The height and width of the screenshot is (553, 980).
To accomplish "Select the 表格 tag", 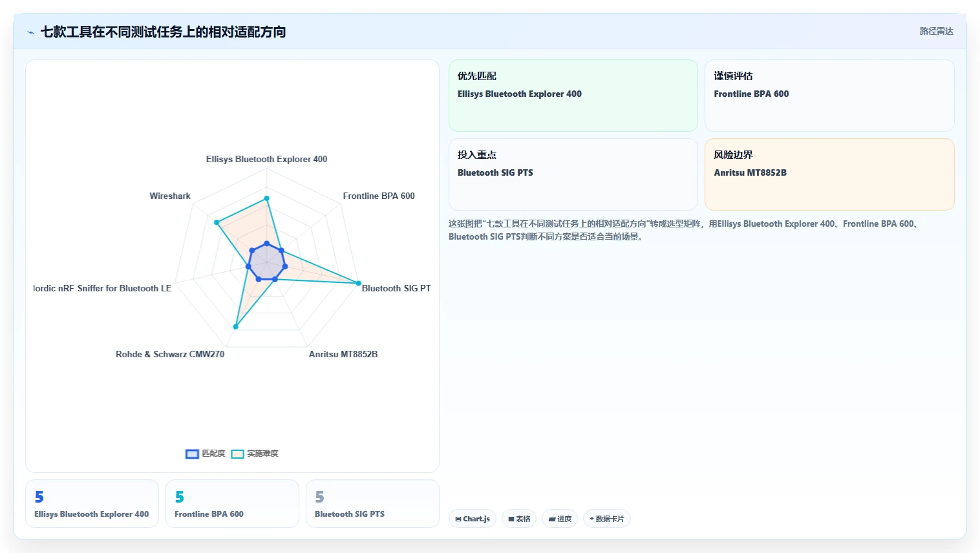I will [x=519, y=519].
